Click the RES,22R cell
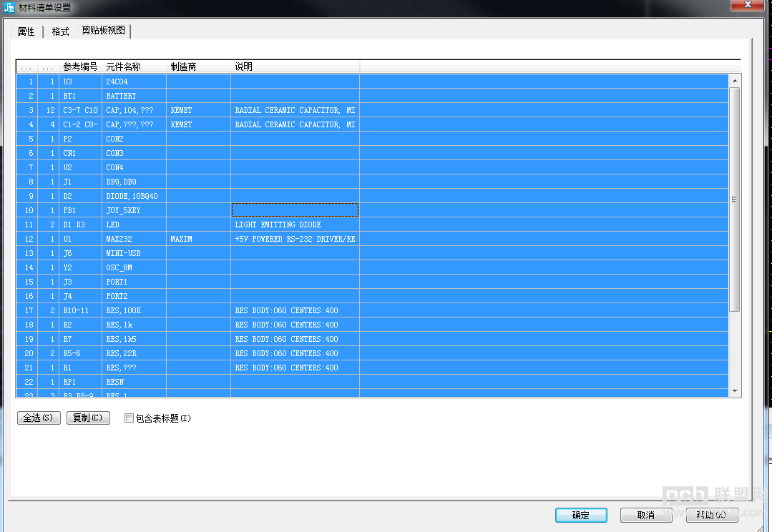 (134, 353)
